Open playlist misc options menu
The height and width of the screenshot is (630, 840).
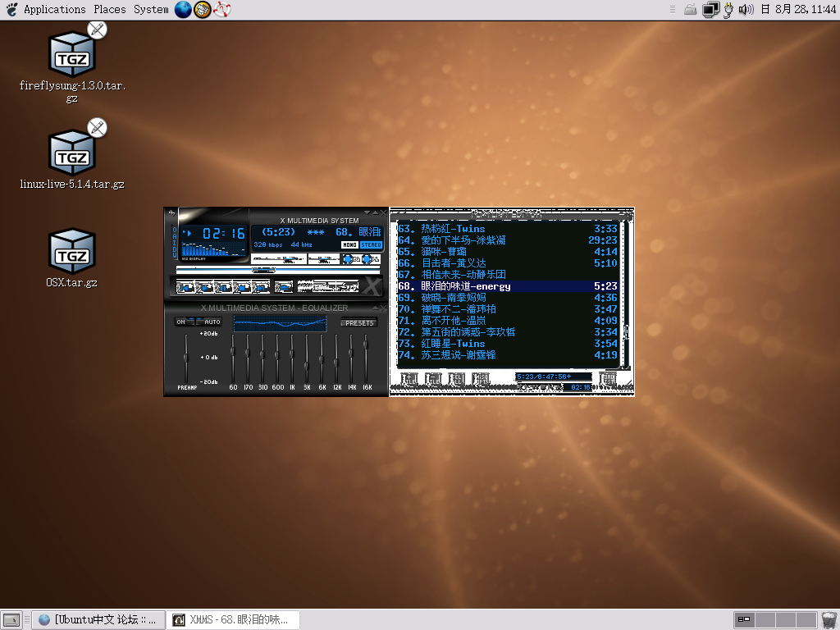tap(481, 379)
